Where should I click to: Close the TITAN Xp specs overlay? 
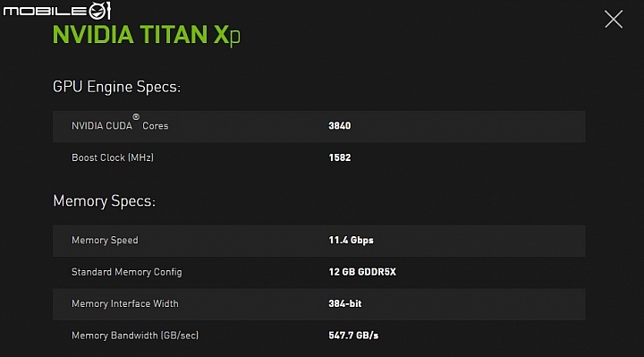point(614,20)
